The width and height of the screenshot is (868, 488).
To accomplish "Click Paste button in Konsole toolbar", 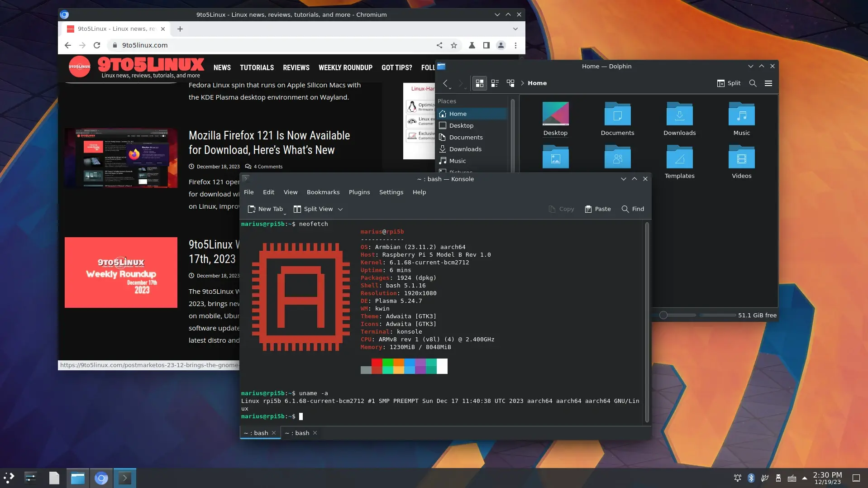I will tap(598, 209).
